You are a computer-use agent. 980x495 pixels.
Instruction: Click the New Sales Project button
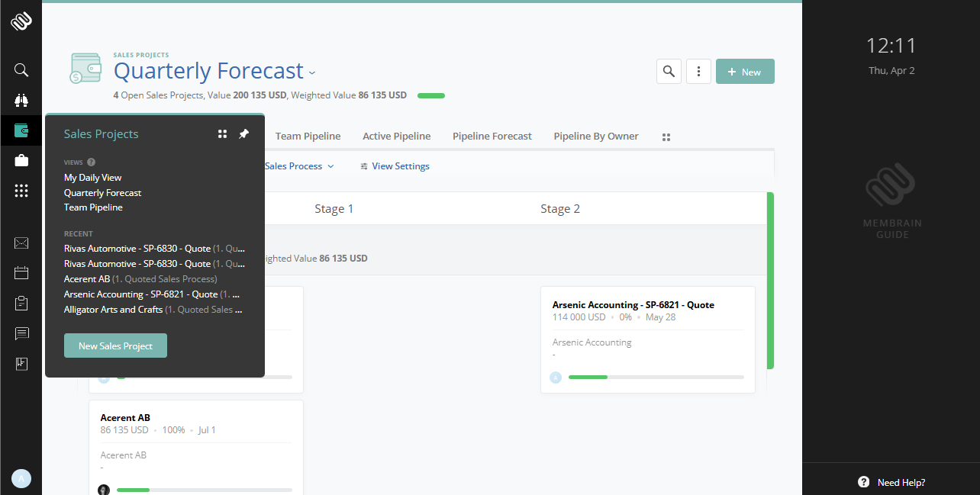tap(115, 345)
